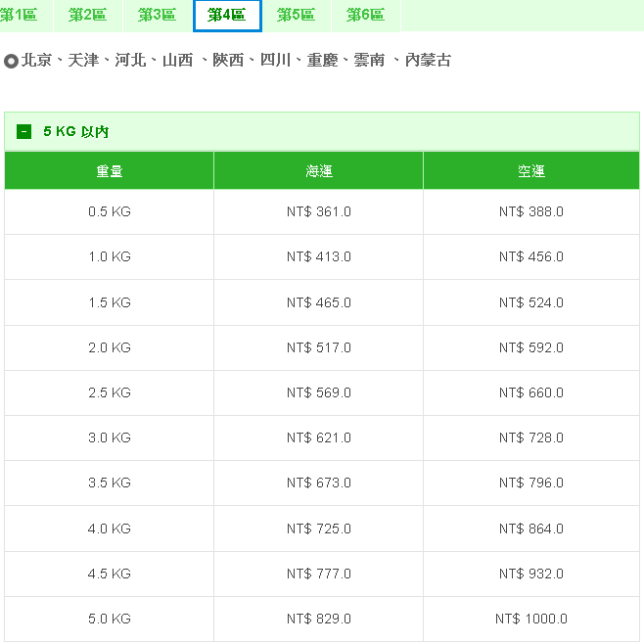
Task: Click the 海運 column header
Action: (x=318, y=171)
